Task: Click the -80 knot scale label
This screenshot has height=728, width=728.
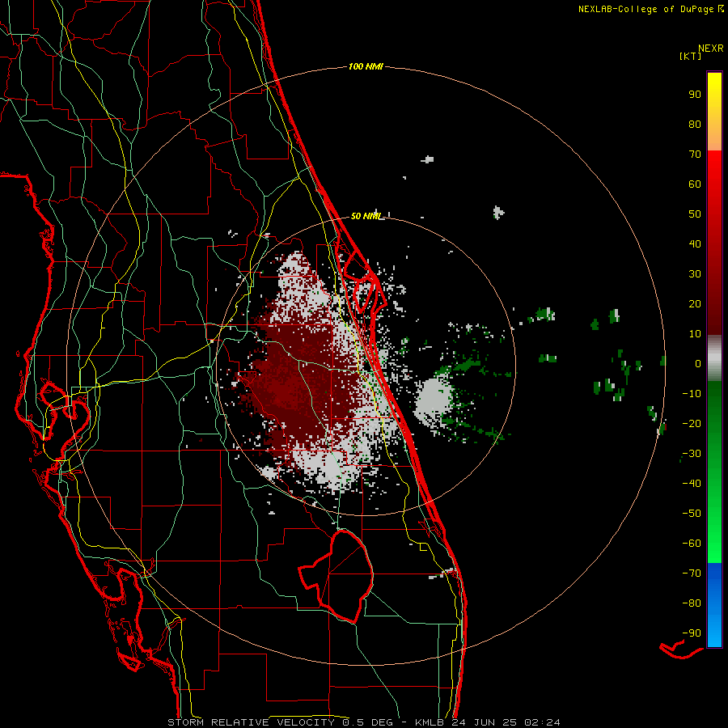Action: (x=692, y=603)
